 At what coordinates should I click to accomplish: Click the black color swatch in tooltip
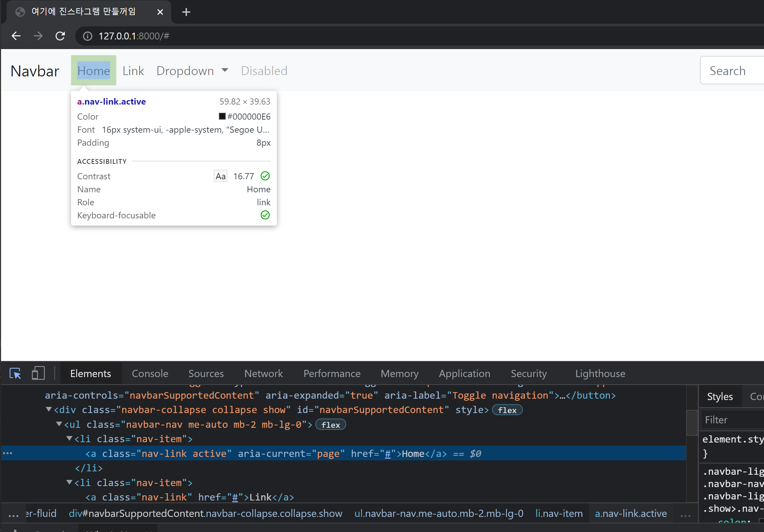pos(222,116)
